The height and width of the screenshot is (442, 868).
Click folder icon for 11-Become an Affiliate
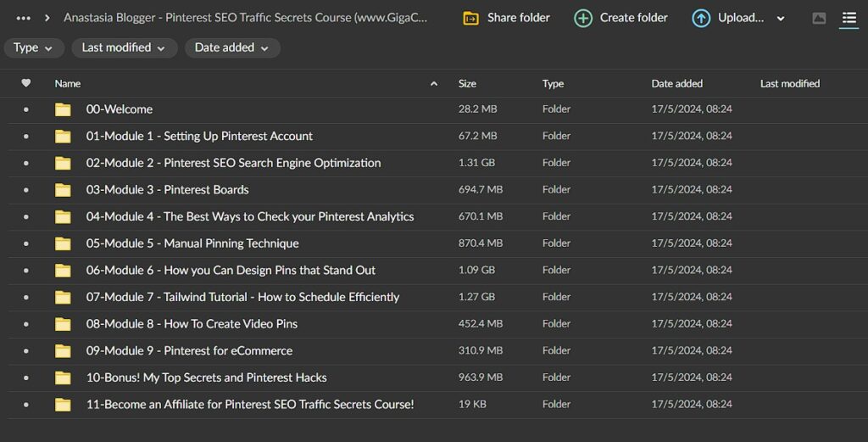(x=63, y=405)
